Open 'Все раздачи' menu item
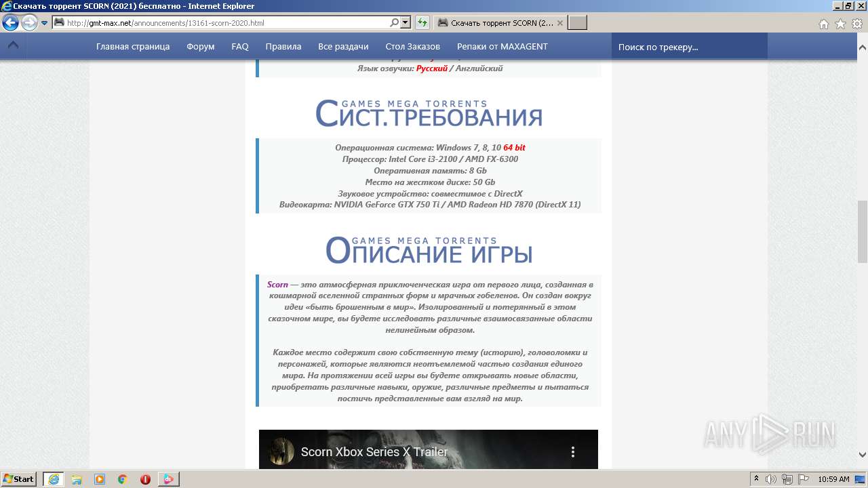 (x=343, y=47)
